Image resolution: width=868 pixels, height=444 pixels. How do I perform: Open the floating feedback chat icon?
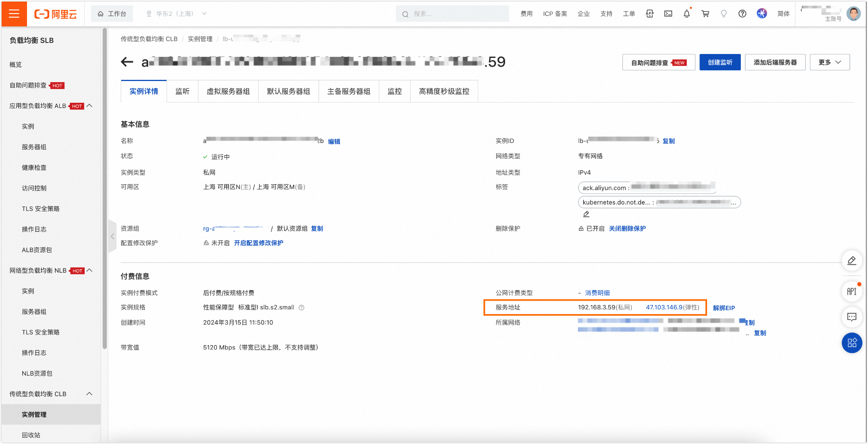851,317
